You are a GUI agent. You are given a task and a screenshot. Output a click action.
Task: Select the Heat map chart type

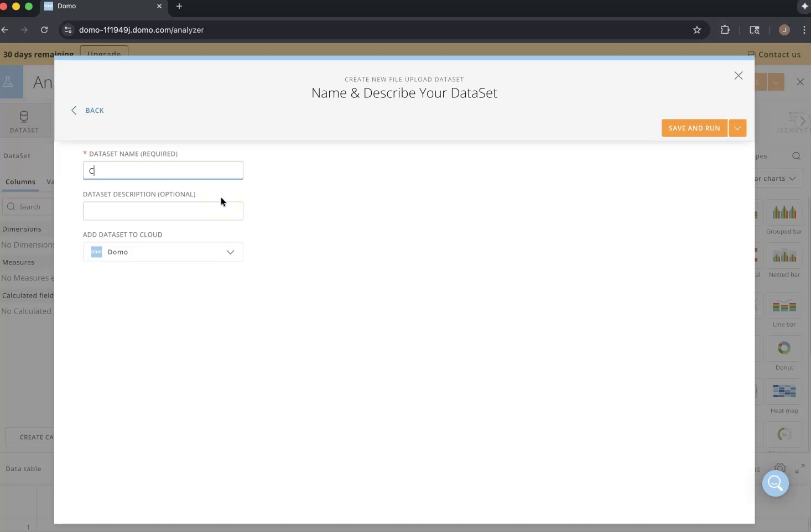(784, 397)
